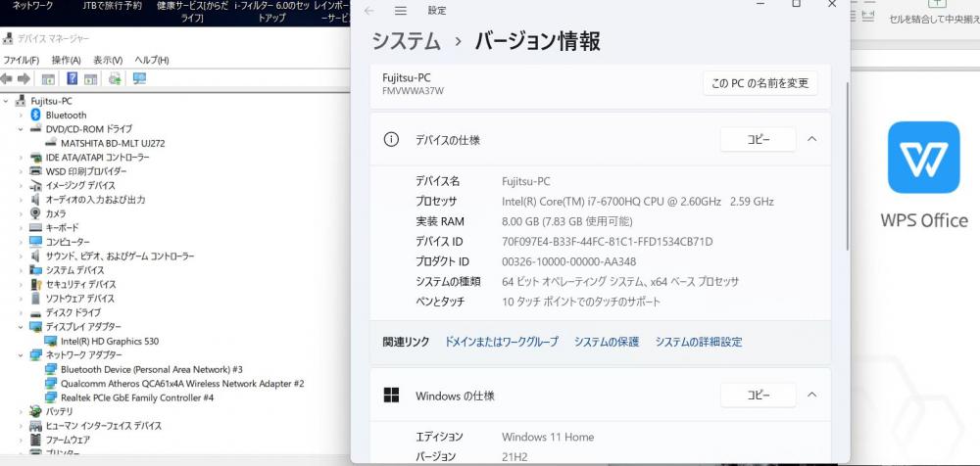
Task: Copy Windows specifications with コピー button
Action: click(x=759, y=395)
